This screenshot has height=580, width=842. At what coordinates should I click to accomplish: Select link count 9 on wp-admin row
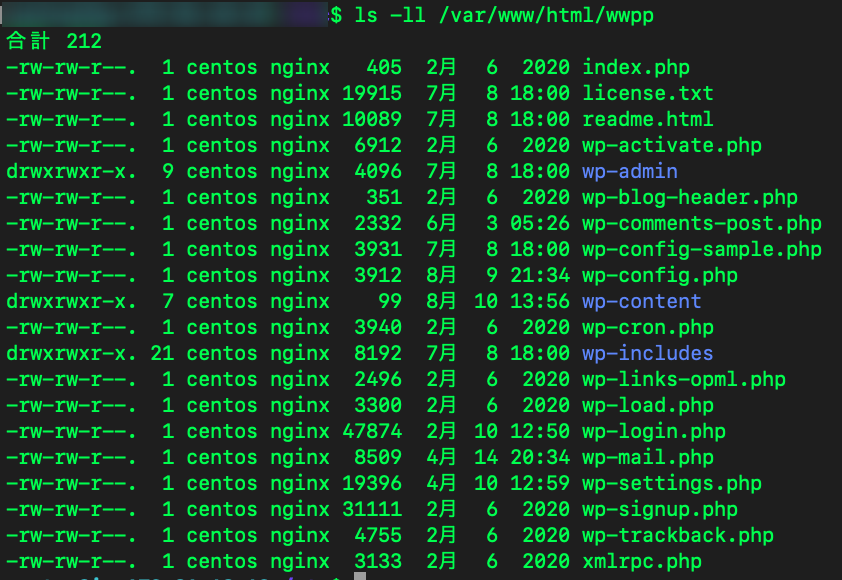[x=168, y=172]
